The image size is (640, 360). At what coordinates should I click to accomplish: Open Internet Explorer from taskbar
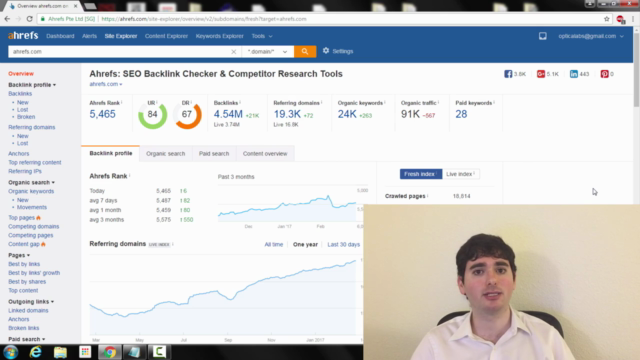(36, 352)
